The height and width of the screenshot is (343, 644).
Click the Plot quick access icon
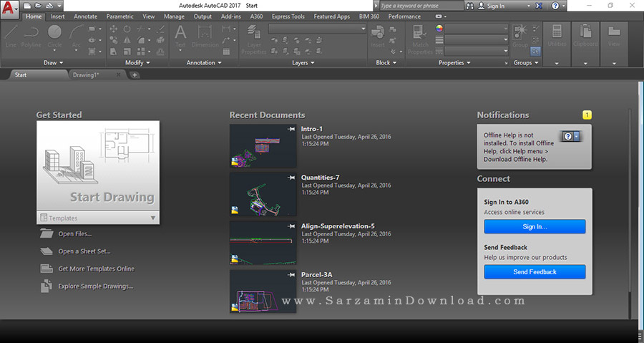point(49,6)
